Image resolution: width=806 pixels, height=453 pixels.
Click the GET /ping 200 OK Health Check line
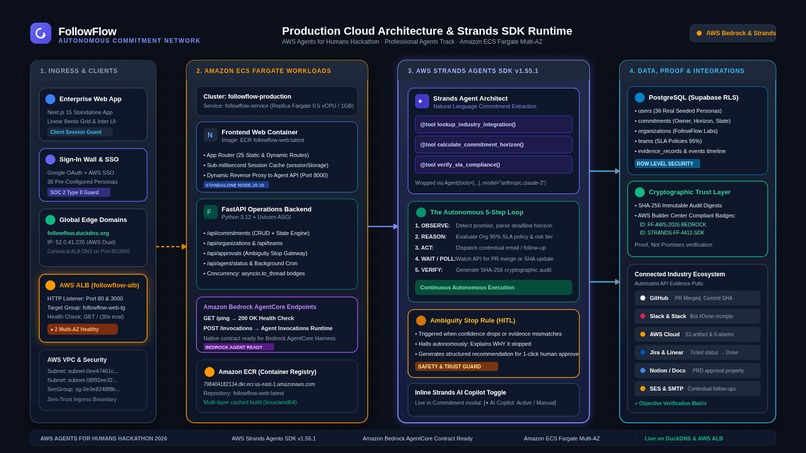pos(249,318)
